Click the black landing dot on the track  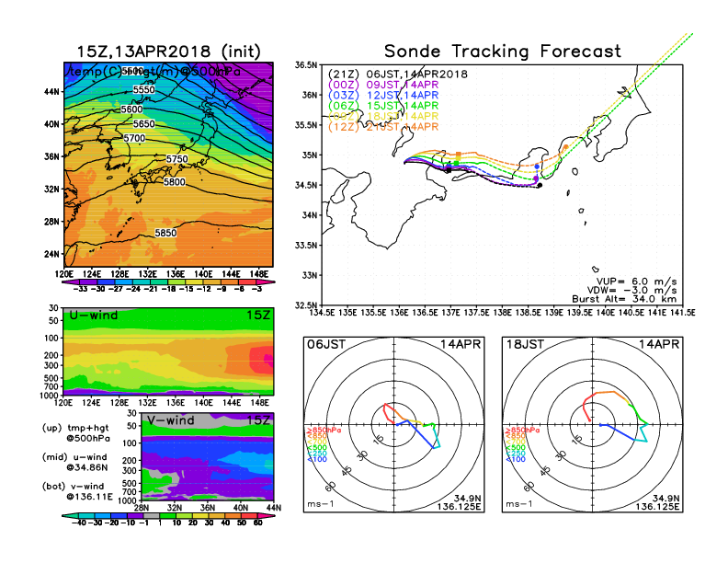pos(540,185)
